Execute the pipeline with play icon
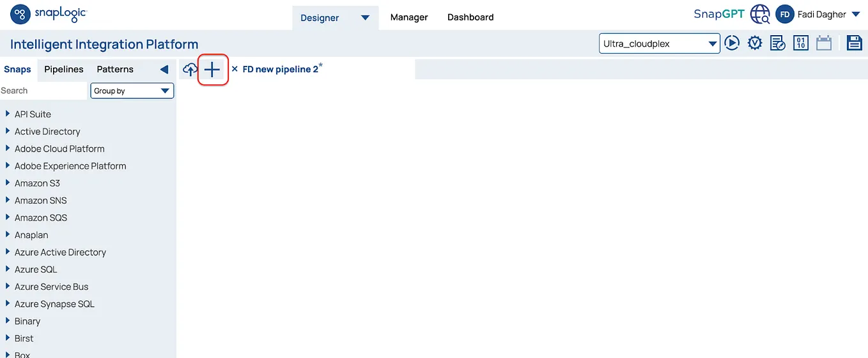The image size is (868, 358). tap(732, 43)
